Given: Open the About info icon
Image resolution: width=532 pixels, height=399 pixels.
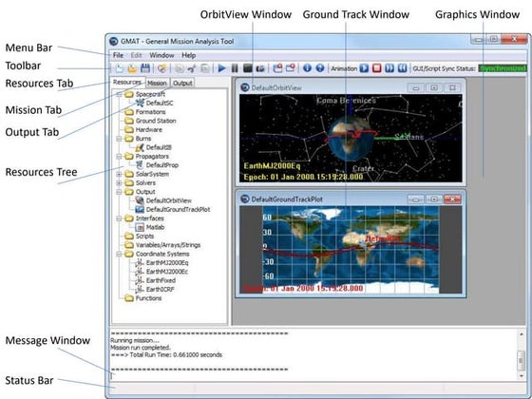Looking at the screenshot, I should pyautogui.click(x=307, y=68).
